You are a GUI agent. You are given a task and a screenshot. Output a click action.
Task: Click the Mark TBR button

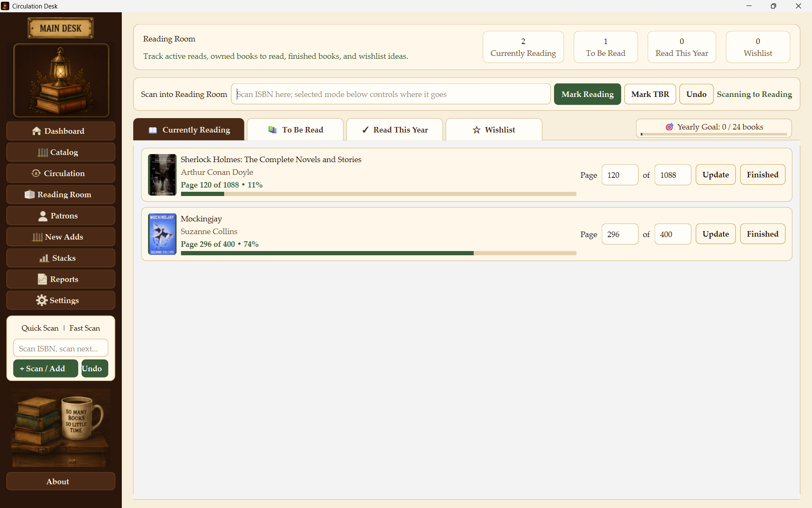(650, 94)
